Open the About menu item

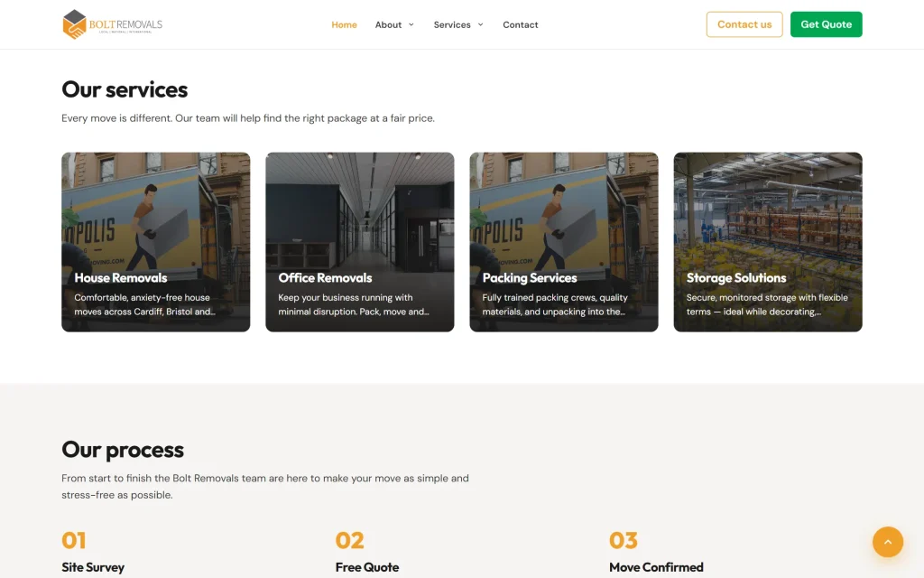[388, 24]
